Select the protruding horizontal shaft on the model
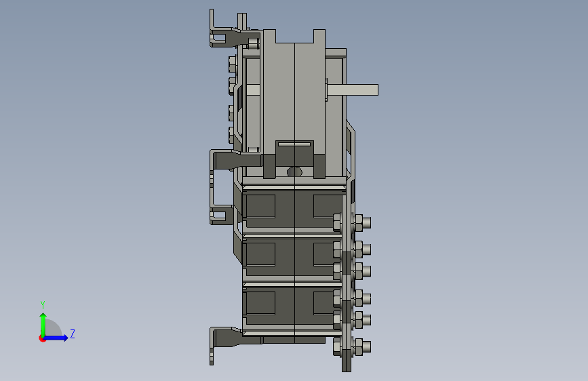This screenshot has height=381, width=588. coord(353,90)
